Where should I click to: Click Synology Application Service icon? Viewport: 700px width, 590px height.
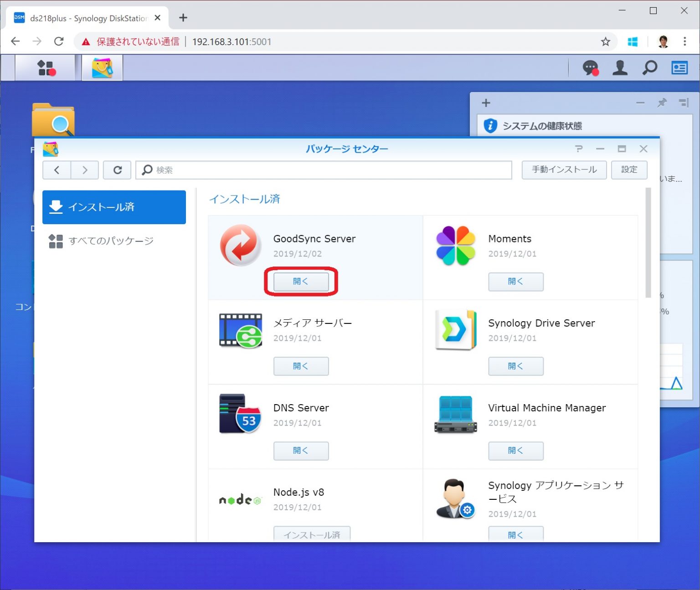[x=455, y=499]
